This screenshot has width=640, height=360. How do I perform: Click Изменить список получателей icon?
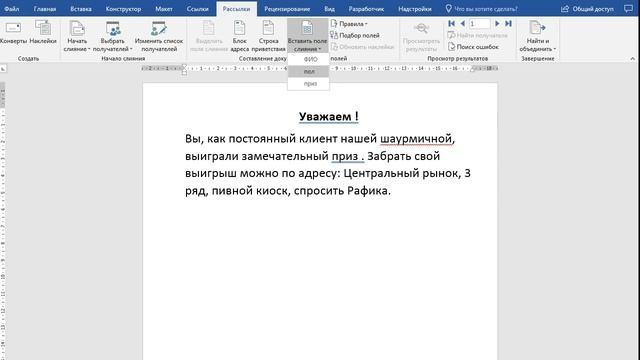[159, 29]
